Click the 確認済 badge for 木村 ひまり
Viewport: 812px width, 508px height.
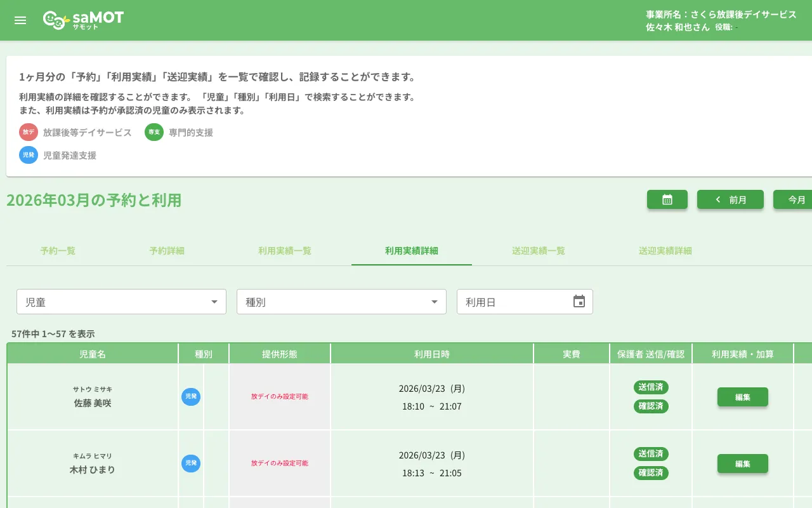[651, 472]
